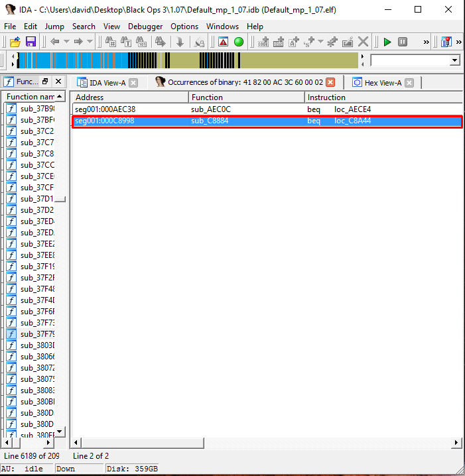This screenshot has height=476, width=465.
Task: Expand the debugger toolbar overflow chevron
Action: (426, 42)
